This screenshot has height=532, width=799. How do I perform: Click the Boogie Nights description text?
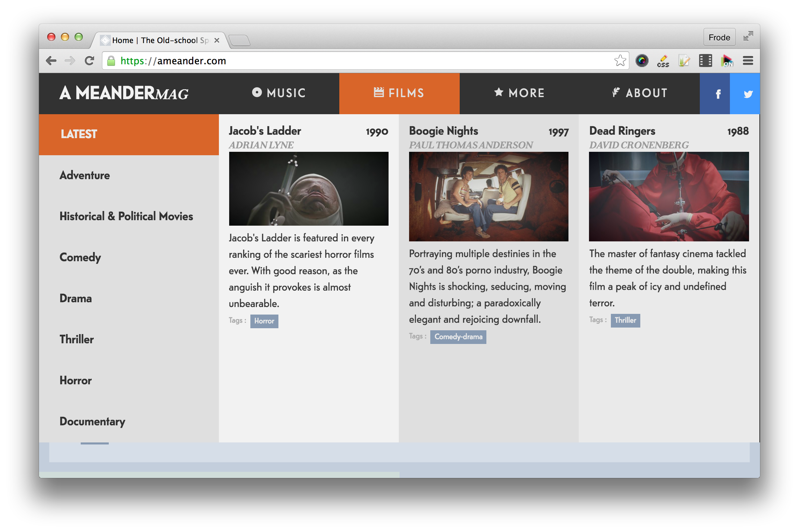tap(488, 287)
